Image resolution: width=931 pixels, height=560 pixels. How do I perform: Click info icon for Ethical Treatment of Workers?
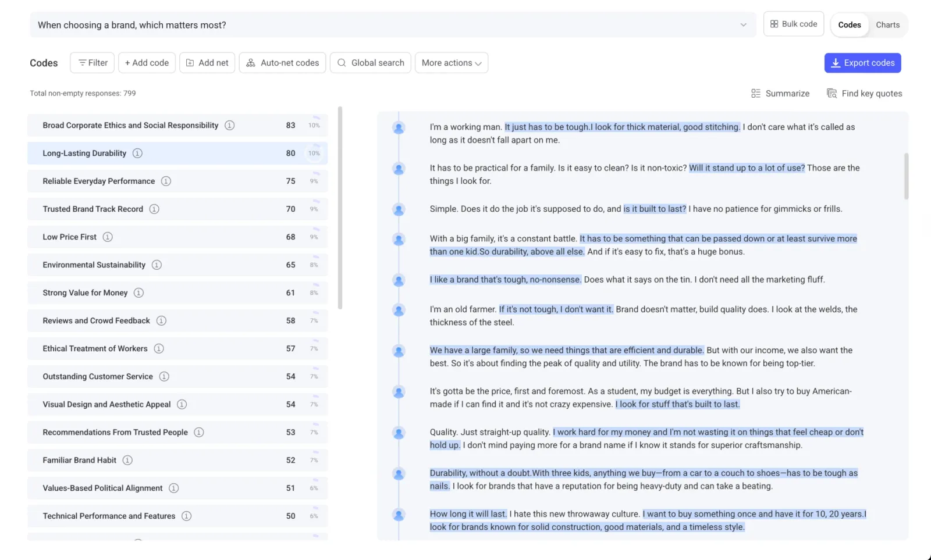coord(159,348)
